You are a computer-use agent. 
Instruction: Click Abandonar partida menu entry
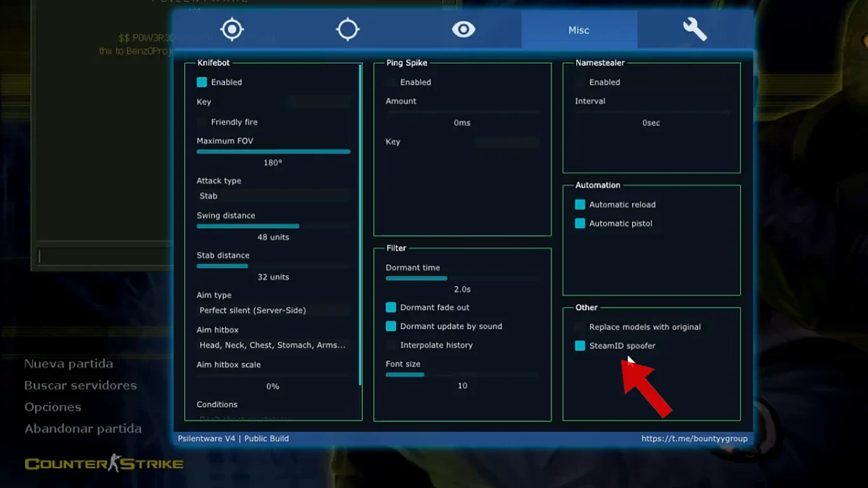(x=83, y=429)
